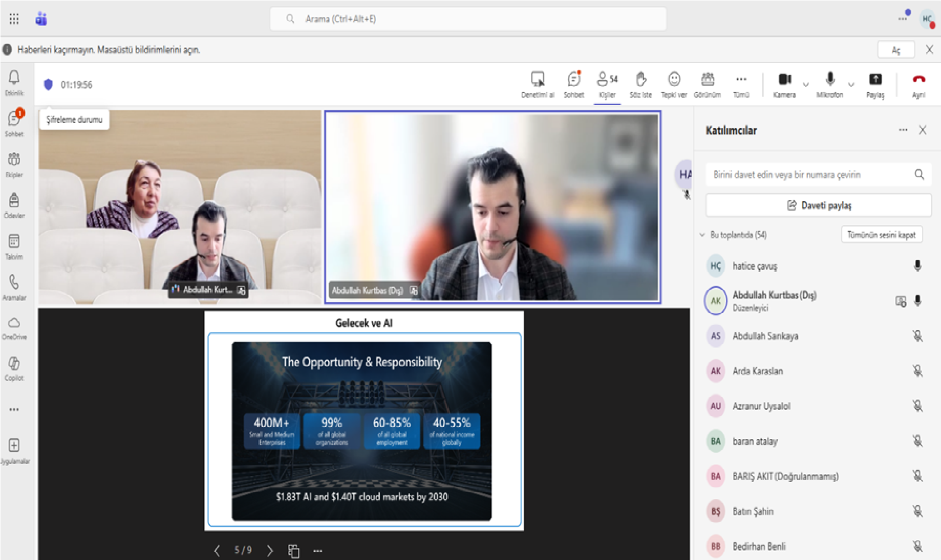Open Copilot in left sidebar

click(14, 368)
